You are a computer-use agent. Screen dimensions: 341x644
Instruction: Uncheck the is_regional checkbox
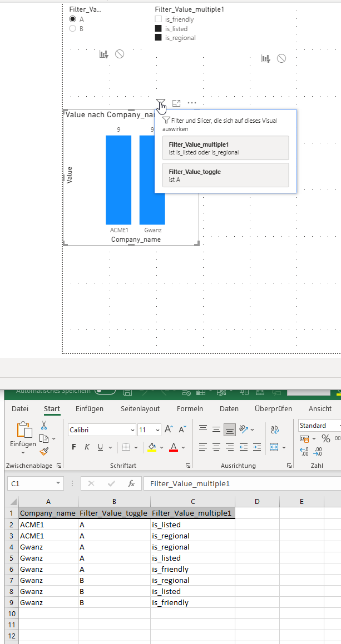tap(159, 38)
